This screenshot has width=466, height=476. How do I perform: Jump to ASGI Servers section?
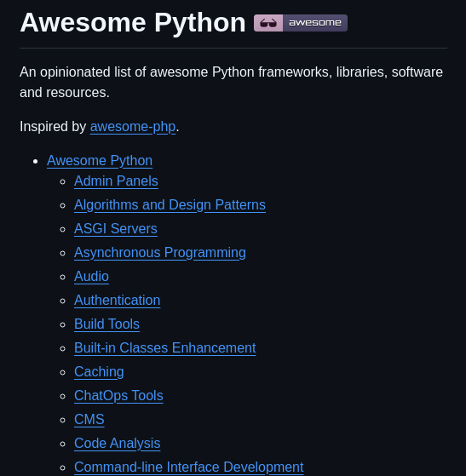[x=116, y=228]
